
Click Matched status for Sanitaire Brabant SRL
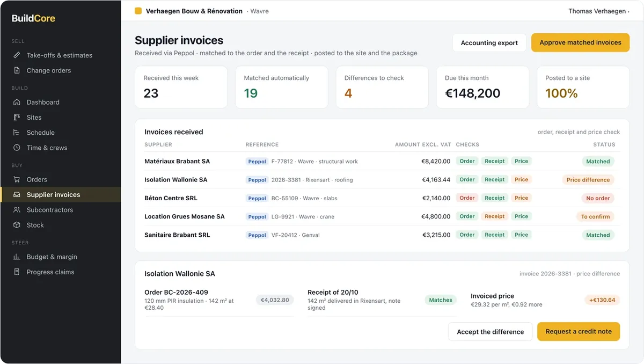point(598,235)
